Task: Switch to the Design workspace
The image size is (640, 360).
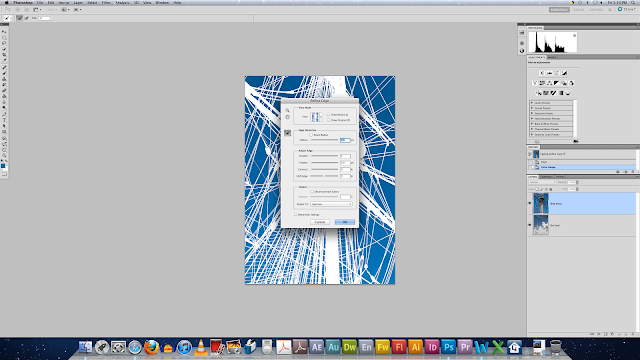Action: pyautogui.click(x=579, y=9)
